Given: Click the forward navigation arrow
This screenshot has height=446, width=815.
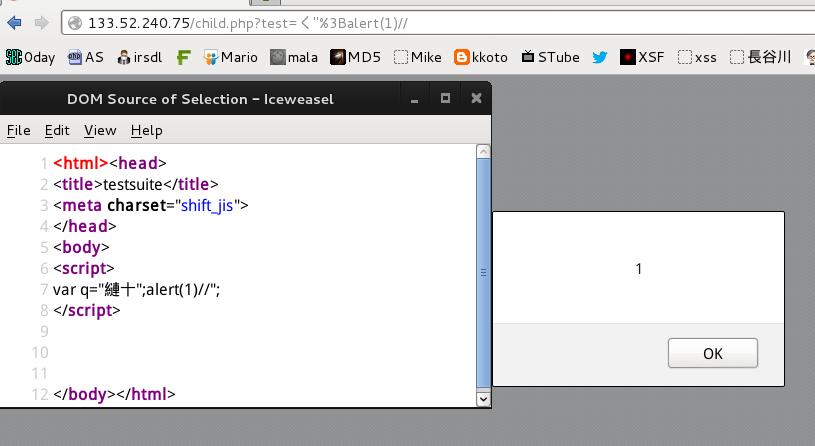Looking at the screenshot, I should 42,23.
